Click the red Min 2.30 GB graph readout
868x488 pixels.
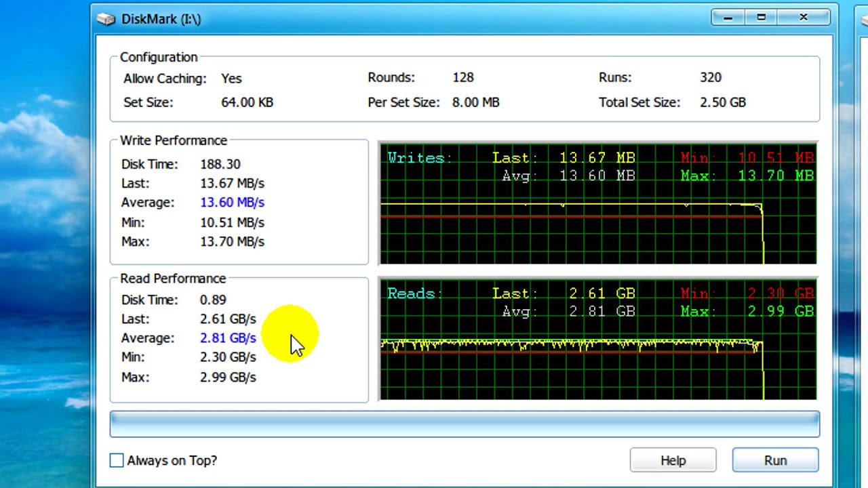pos(747,293)
